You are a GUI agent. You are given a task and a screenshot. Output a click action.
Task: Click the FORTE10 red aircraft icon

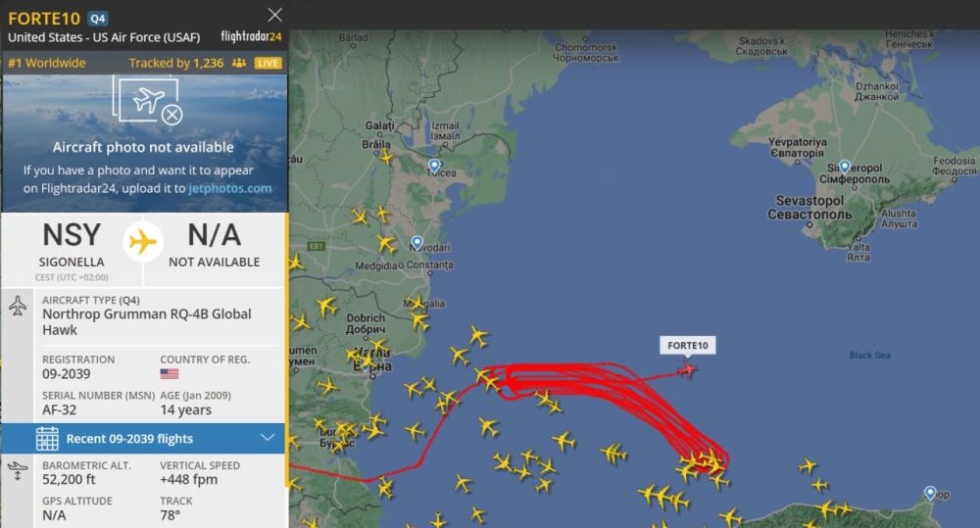click(686, 370)
